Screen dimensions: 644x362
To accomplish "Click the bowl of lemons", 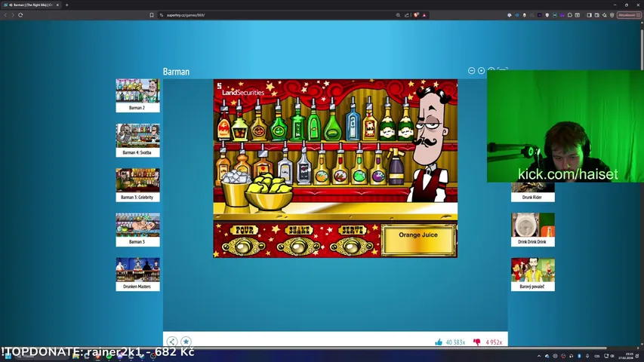I will (x=269, y=192).
